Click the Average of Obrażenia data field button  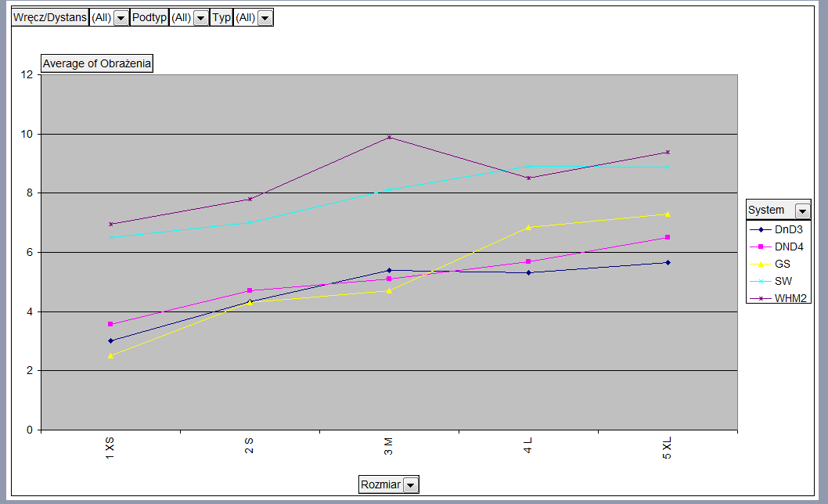click(x=96, y=63)
